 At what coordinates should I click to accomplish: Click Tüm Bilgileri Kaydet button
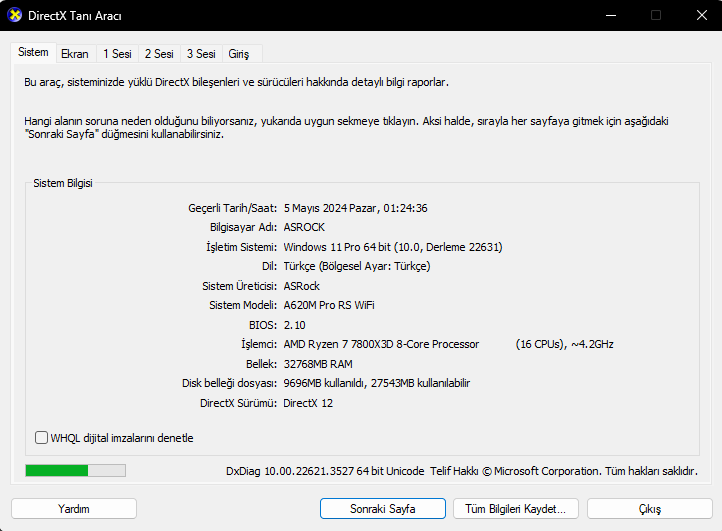pos(516,508)
